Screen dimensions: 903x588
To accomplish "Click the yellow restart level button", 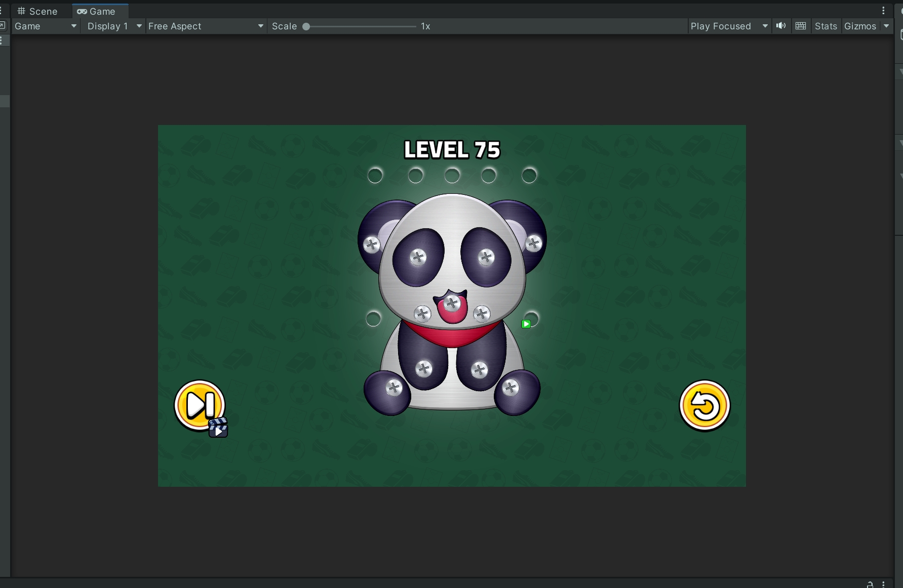I will [x=704, y=405].
